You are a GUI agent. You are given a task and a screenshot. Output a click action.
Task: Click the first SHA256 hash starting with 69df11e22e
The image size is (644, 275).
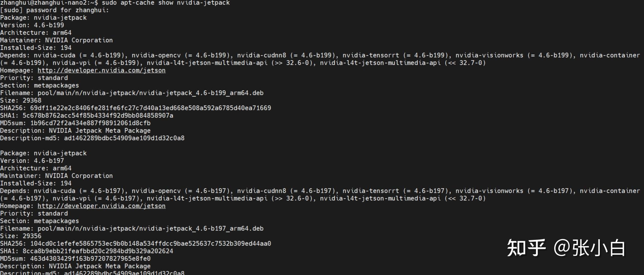pyautogui.click(x=151, y=108)
